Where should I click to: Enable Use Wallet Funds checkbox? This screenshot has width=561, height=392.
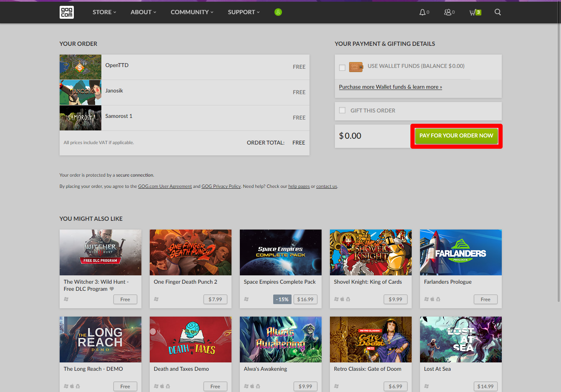click(342, 67)
